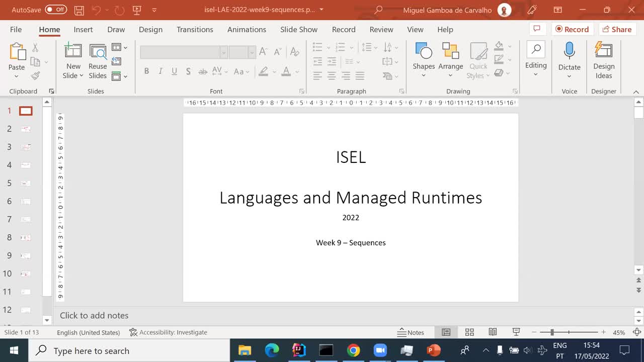Click the Share button

[x=617, y=29]
